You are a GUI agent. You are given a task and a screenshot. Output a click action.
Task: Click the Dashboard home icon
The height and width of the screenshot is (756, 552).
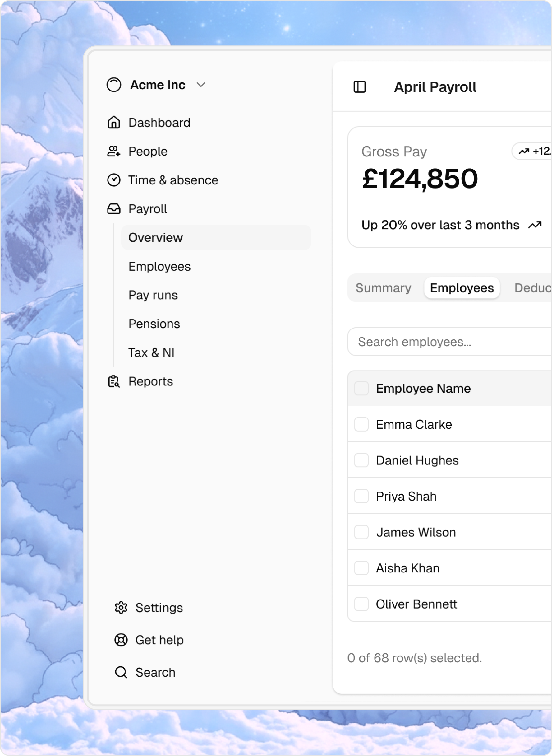coord(114,123)
